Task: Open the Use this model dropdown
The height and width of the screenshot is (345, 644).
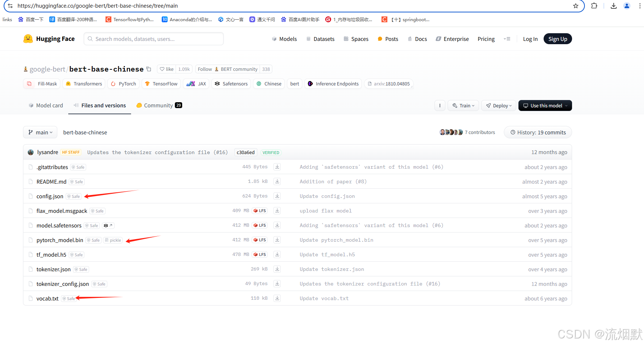Action: (545, 105)
